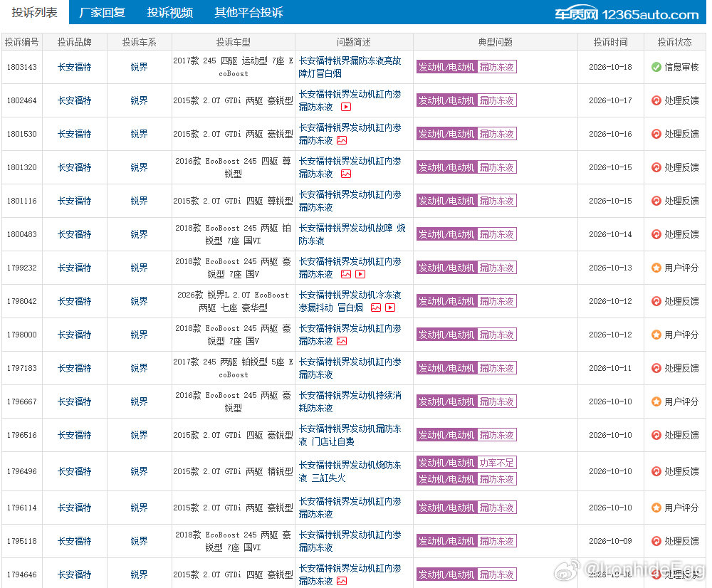Click orange rating icon for complaint 1796114
The image size is (712, 588).
656,508
